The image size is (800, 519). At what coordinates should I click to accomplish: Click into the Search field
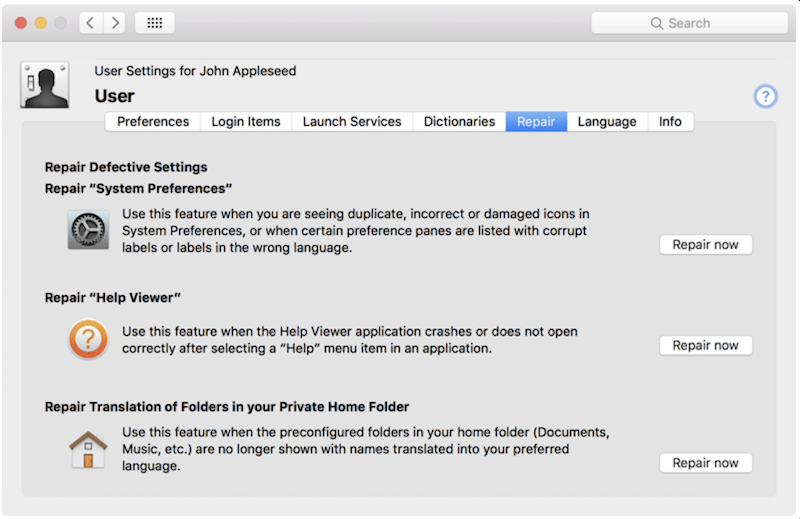click(689, 23)
